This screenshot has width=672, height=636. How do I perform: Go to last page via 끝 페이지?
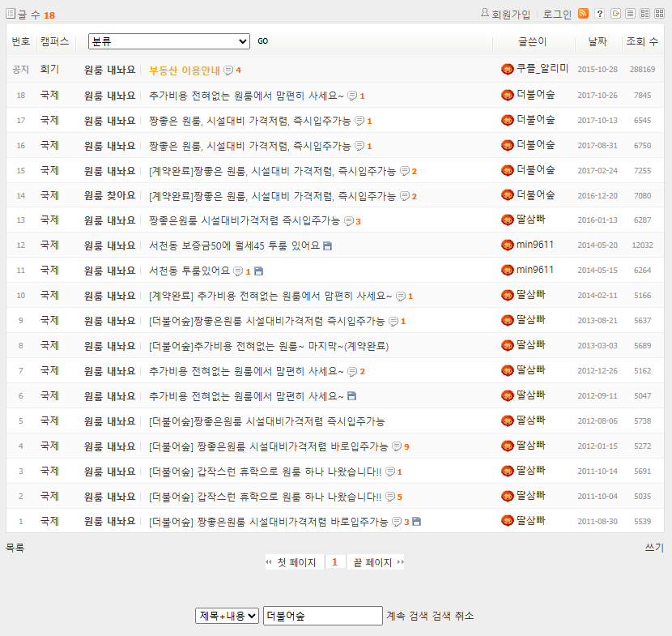click(372, 561)
